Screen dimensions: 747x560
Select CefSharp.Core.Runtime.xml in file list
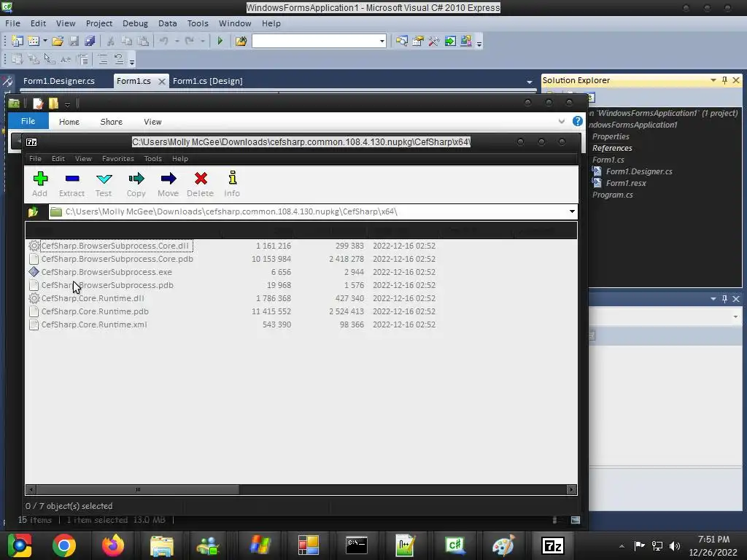(94, 324)
